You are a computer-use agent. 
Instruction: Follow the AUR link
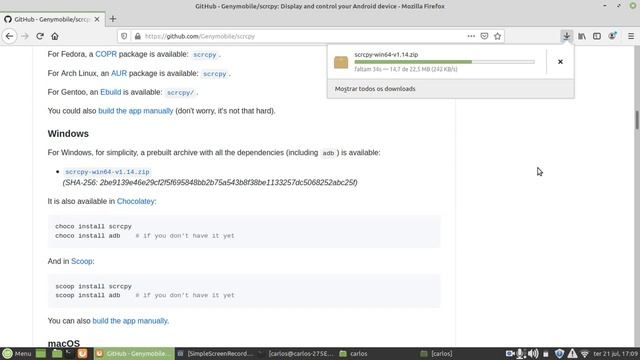tap(119, 73)
